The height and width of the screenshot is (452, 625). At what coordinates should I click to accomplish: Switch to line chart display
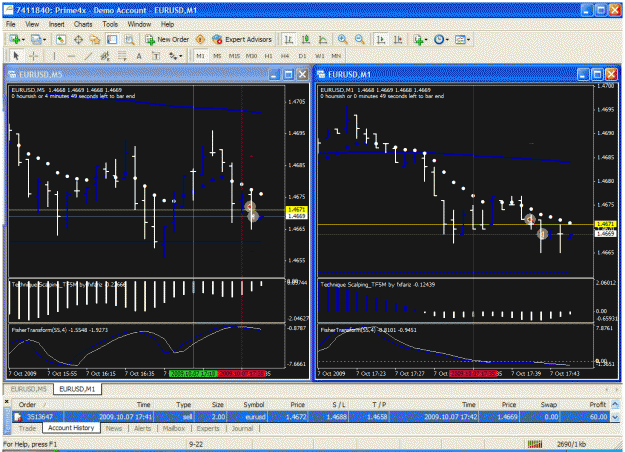point(323,39)
